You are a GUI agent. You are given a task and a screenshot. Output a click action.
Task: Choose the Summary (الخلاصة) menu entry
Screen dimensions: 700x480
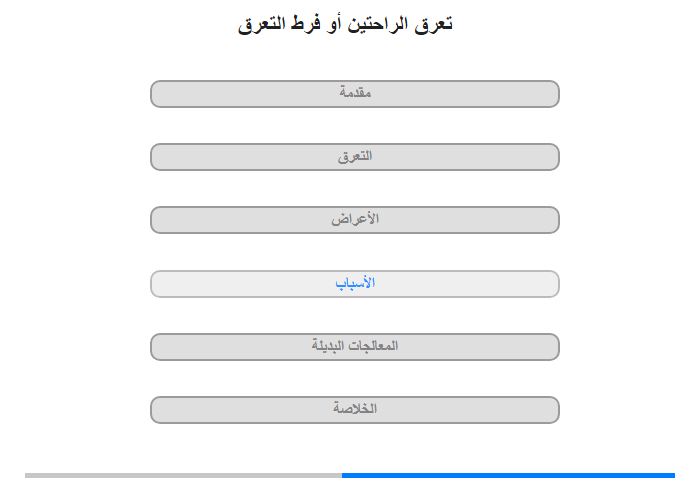tap(355, 409)
